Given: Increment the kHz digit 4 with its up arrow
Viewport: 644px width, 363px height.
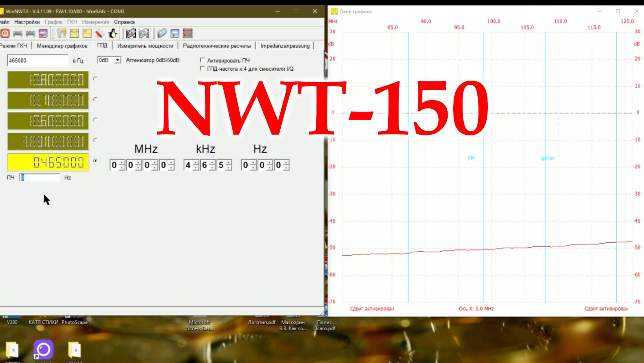Looking at the screenshot, I should [195, 163].
